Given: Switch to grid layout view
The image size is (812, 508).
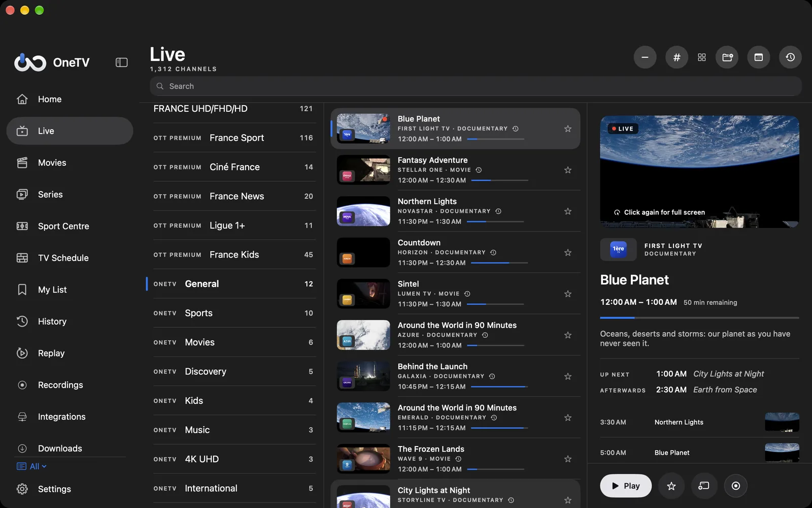Looking at the screenshot, I should pyautogui.click(x=702, y=57).
